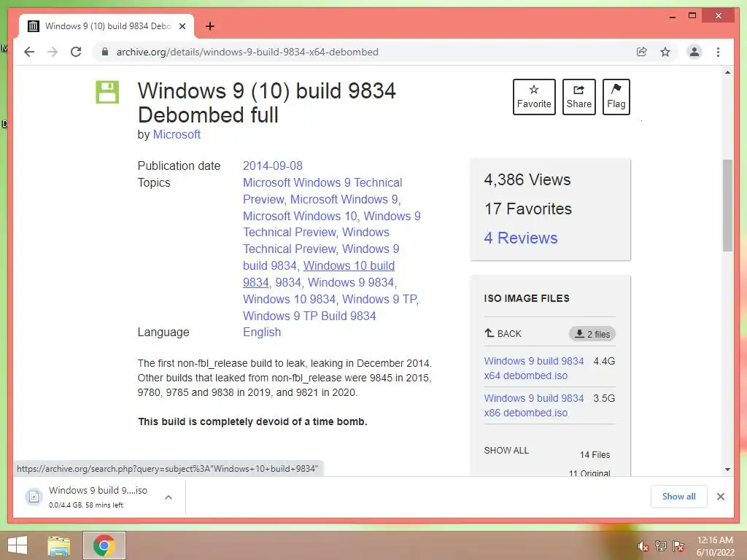Click BACK in ISO image files

click(503, 333)
